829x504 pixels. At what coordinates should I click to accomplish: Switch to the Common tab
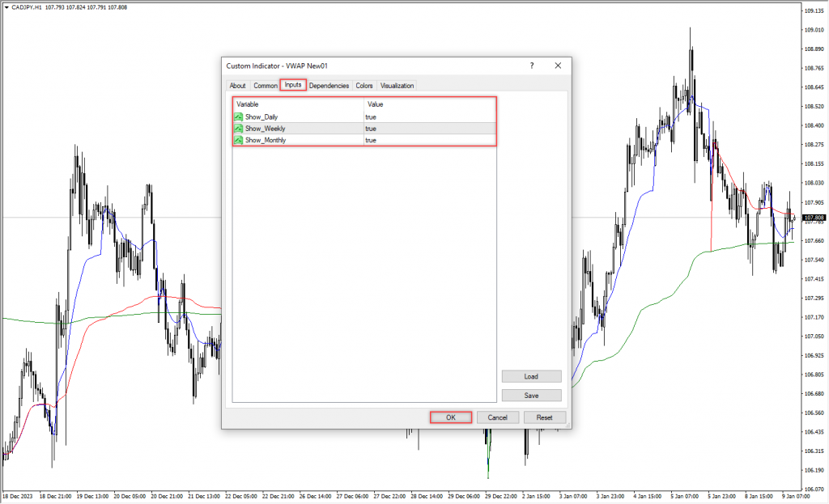tap(266, 86)
